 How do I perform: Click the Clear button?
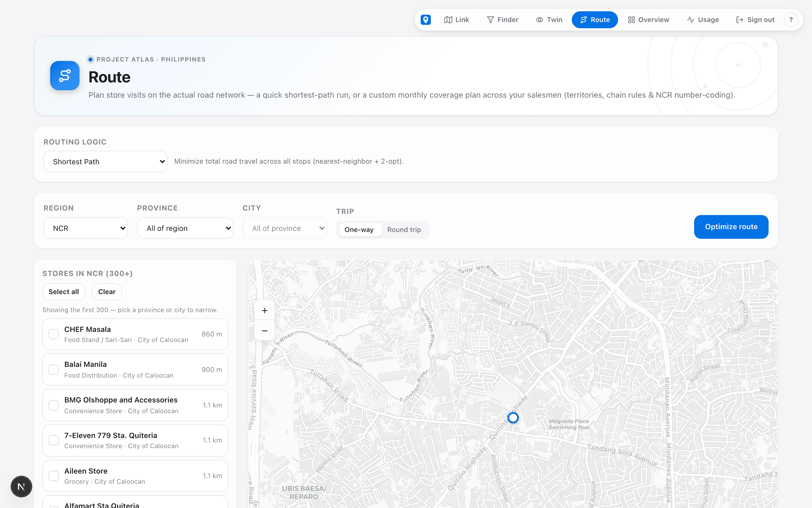pyautogui.click(x=107, y=292)
